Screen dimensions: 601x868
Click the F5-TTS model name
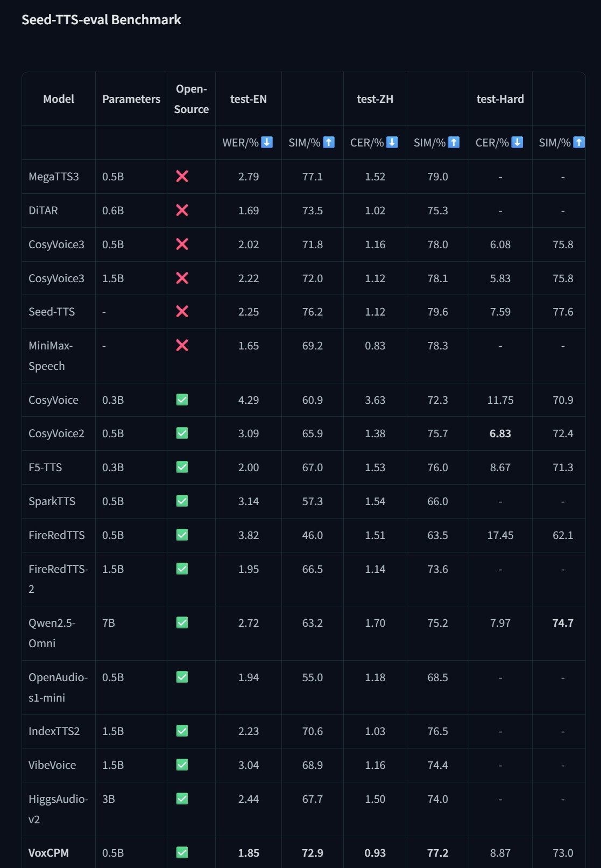click(x=45, y=467)
